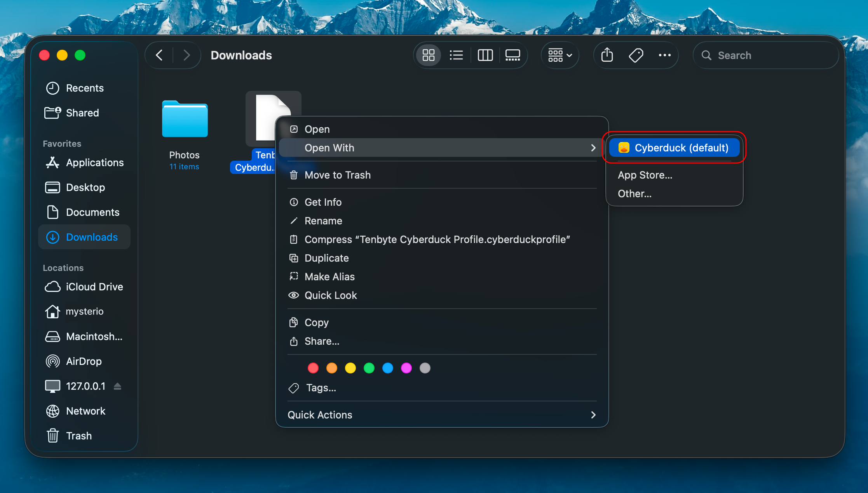Click the Share toolbar icon
The image size is (868, 493).
[607, 55]
